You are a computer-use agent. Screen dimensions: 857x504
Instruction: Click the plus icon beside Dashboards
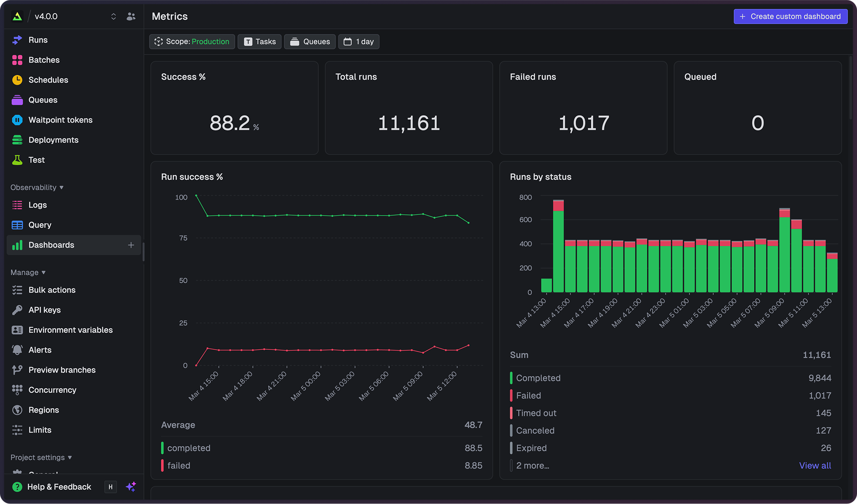(131, 245)
